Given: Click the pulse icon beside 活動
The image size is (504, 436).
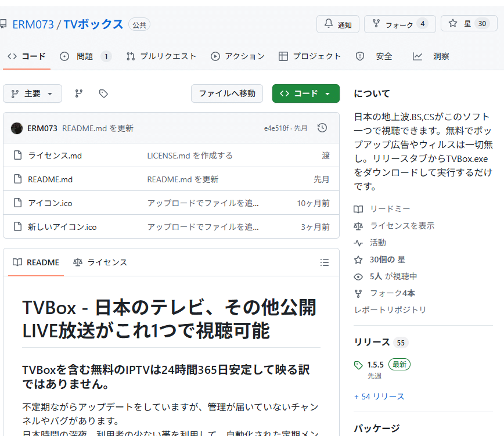Looking at the screenshot, I should point(358,243).
